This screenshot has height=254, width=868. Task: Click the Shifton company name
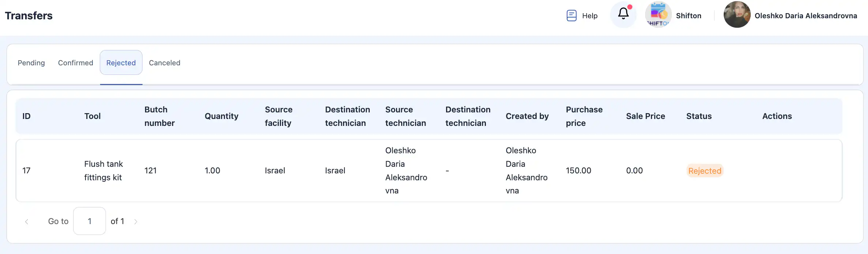click(x=689, y=16)
